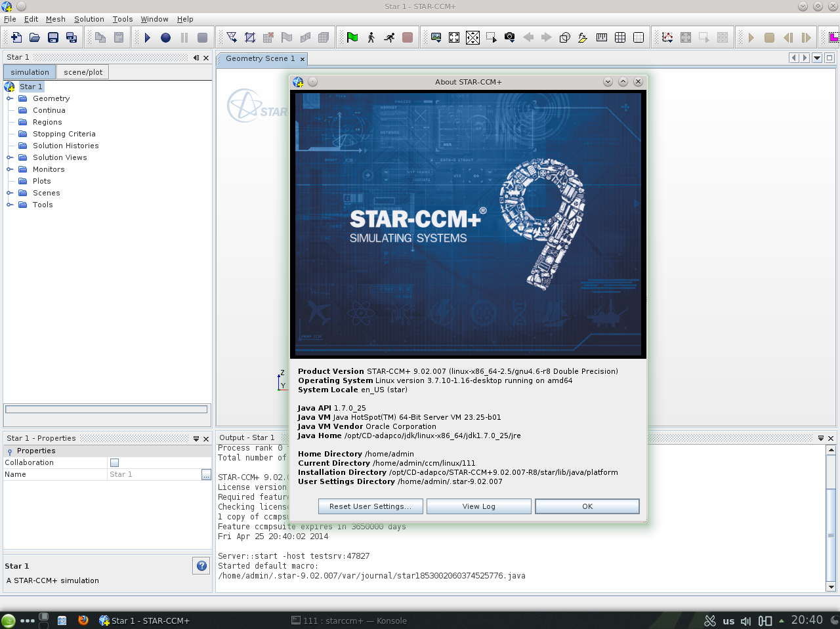Viewport: 840px width, 629px height.
Task: Select the Stopping Criteria tree item
Action: coord(64,134)
